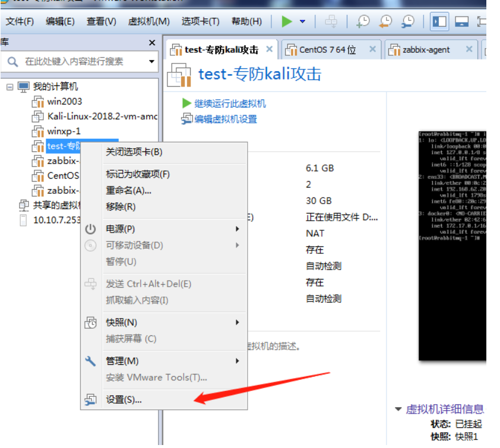
Task: Close the test-专防kali攻击 tab
Action: [270, 49]
